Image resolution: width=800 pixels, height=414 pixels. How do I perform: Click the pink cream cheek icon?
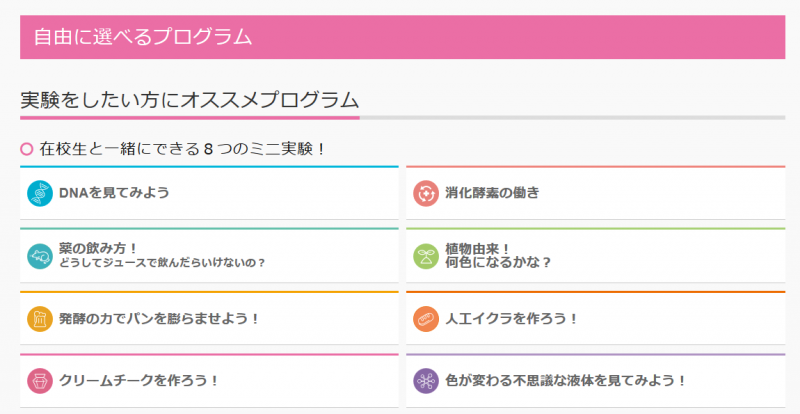pyautogui.click(x=40, y=381)
